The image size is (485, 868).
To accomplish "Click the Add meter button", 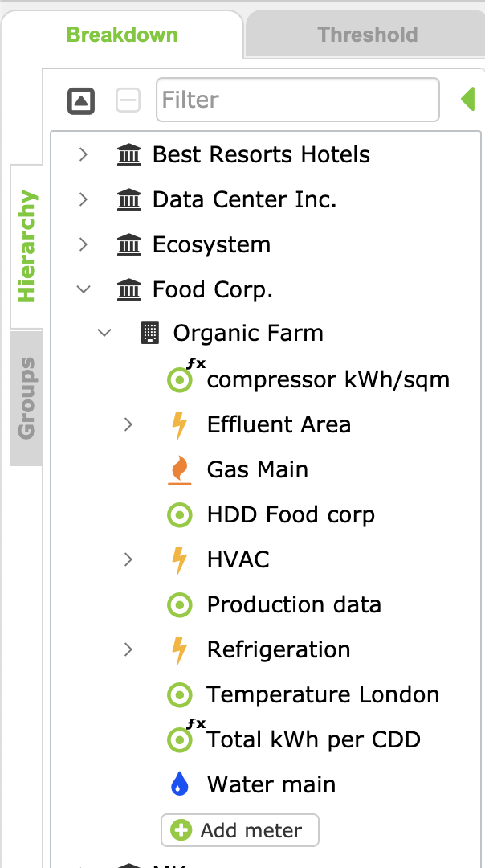I will click(240, 830).
